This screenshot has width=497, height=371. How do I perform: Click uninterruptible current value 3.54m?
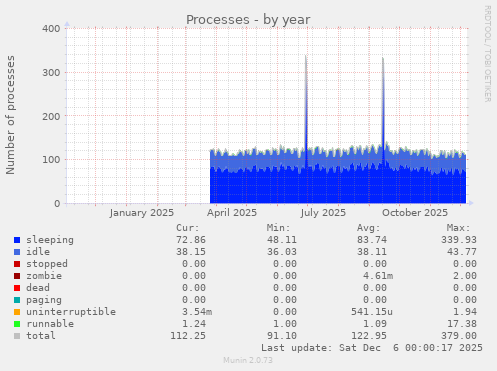(x=197, y=312)
